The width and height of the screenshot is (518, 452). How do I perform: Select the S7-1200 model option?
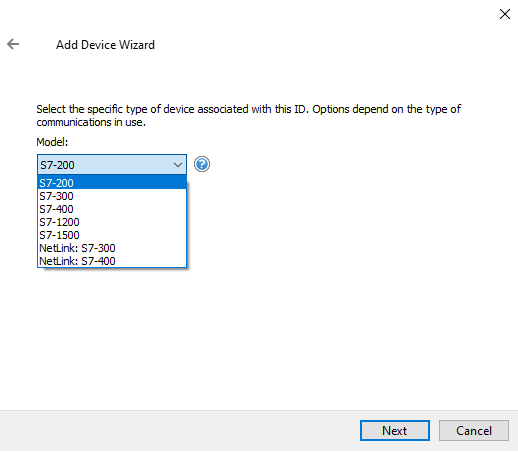click(112, 222)
